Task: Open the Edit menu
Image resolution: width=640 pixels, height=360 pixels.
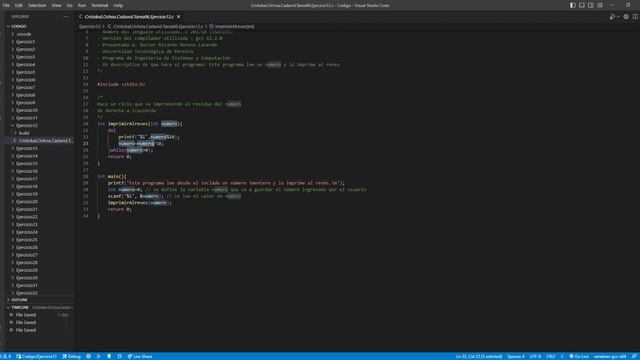Action: 19,5
